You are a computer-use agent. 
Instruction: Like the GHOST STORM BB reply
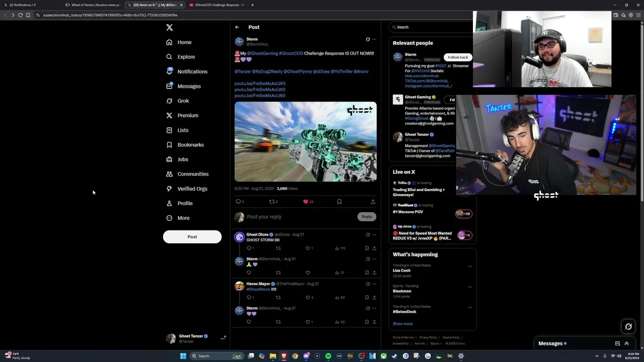click(308, 248)
